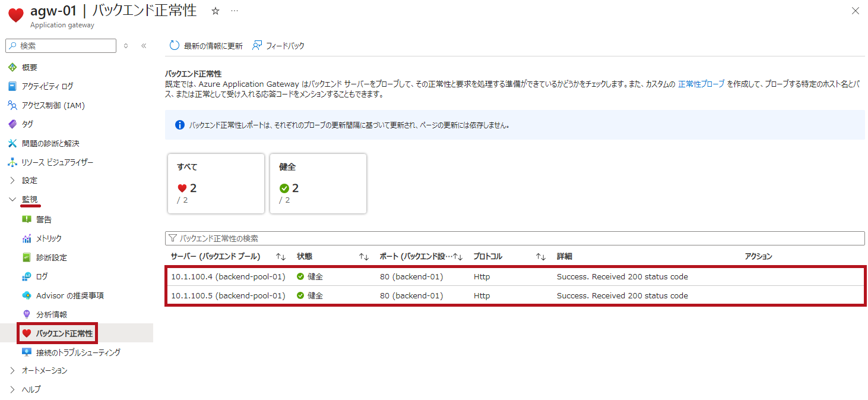The image size is (868, 400).
Task: Select the すべて summary card
Action: (x=215, y=183)
